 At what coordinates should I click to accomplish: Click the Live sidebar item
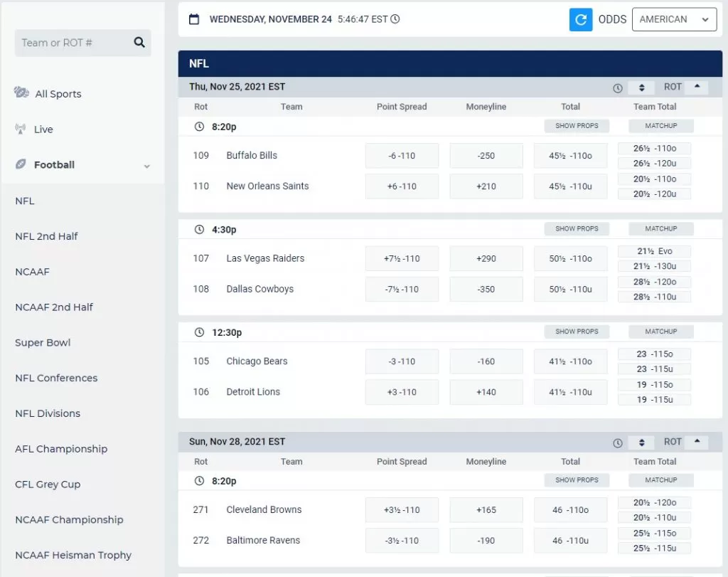pos(43,129)
